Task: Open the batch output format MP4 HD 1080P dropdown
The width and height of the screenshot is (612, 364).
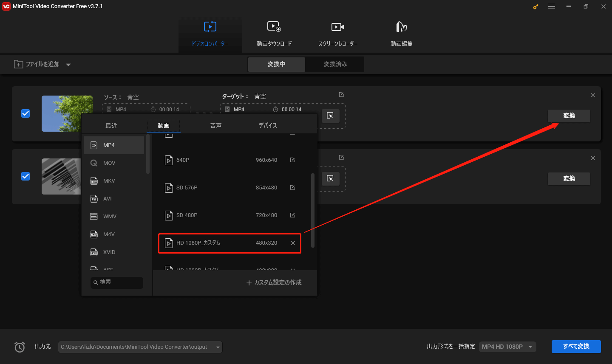Action: tap(507, 347)
